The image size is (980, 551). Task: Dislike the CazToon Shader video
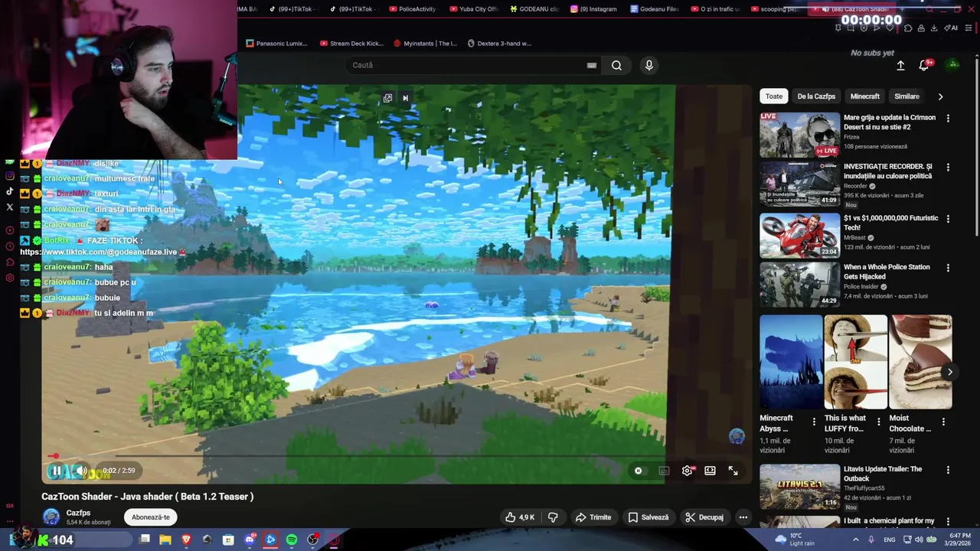[553, 517]
